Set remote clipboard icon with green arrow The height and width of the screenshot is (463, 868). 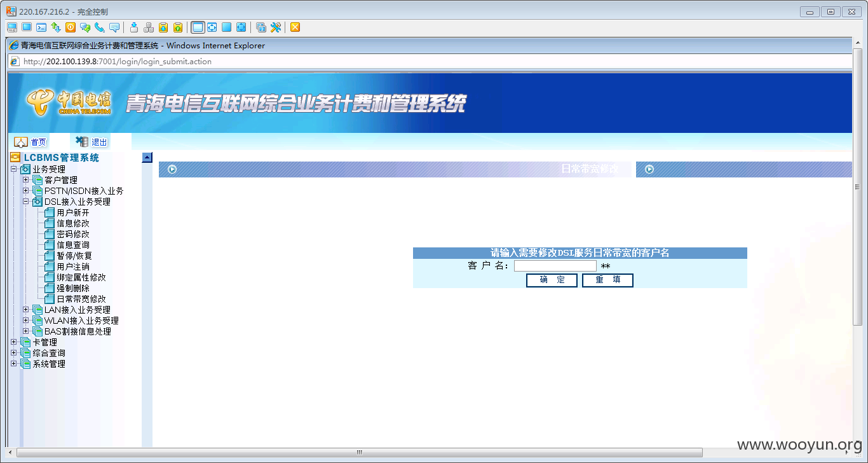click(x=178, y=27)
